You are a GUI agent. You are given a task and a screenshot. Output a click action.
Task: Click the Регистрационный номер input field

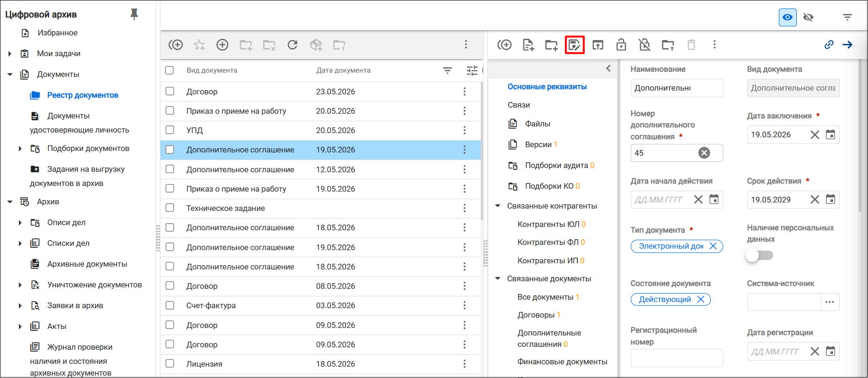(x=676, y=358)
